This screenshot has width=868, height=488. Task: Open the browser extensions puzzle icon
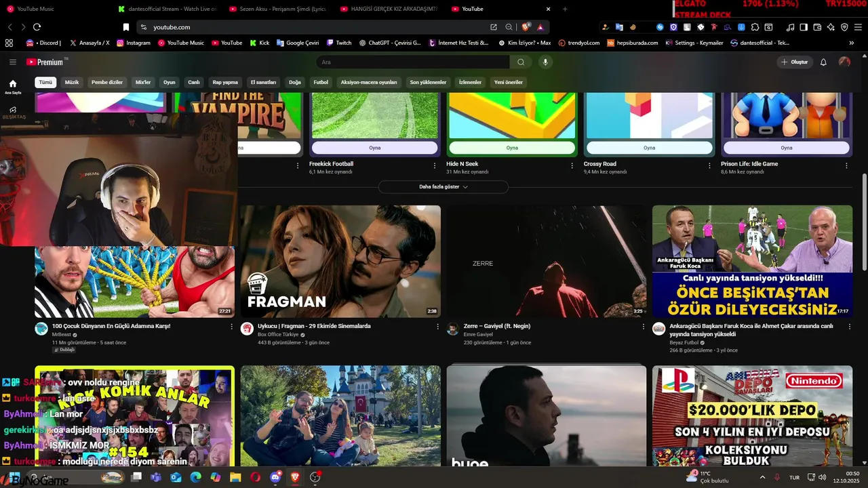(x=754, y=27)
